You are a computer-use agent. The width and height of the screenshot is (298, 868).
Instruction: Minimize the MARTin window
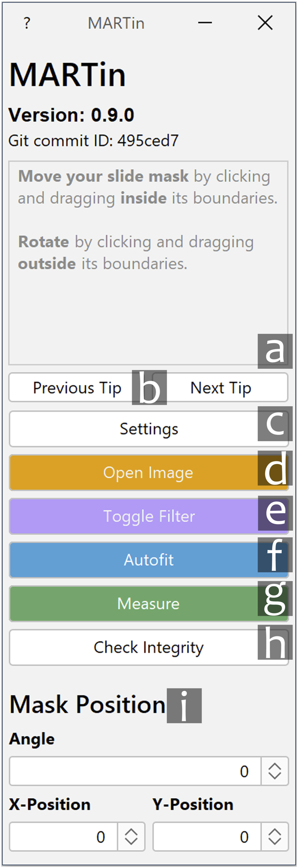pos(205,23)
